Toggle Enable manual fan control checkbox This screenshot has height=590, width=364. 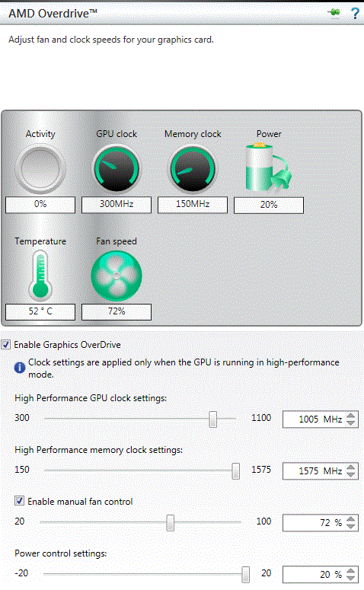pos(20,501)
